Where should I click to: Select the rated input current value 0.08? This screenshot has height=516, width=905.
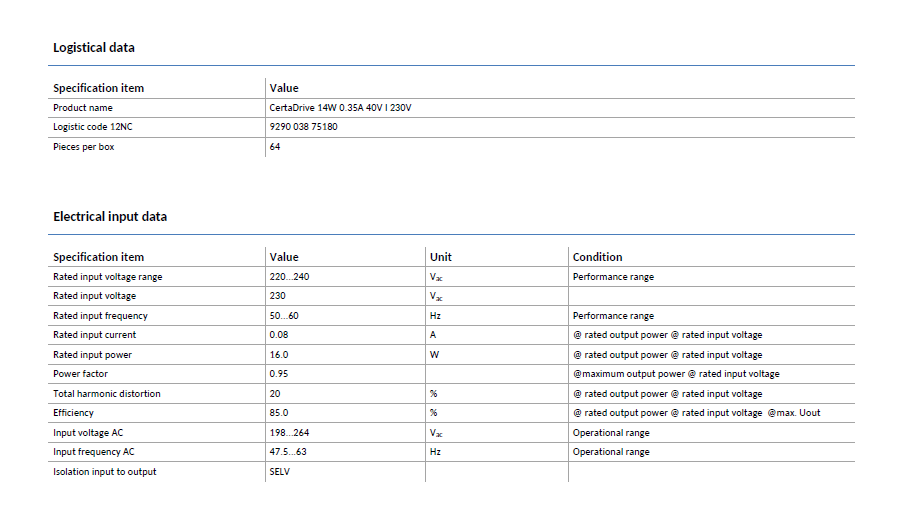(x=279, y=335)
